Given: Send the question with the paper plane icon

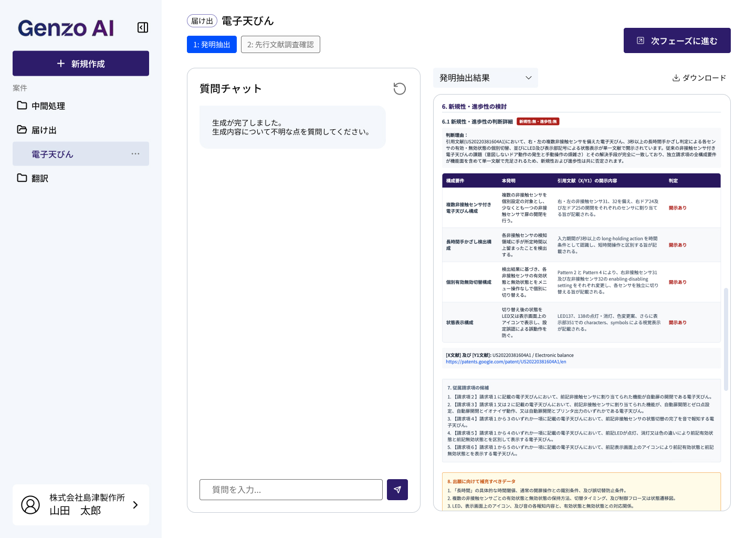Looking at the screenshot, I should [397, 489].
